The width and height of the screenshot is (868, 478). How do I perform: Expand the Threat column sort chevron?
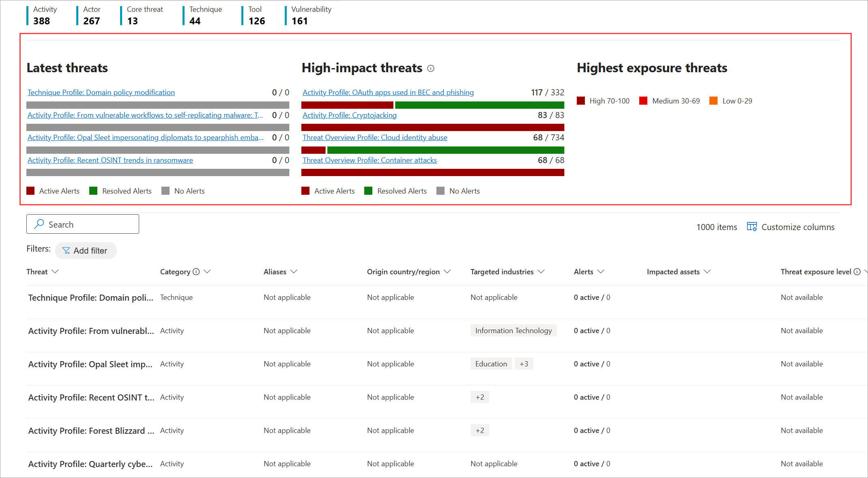click(55, 271)
